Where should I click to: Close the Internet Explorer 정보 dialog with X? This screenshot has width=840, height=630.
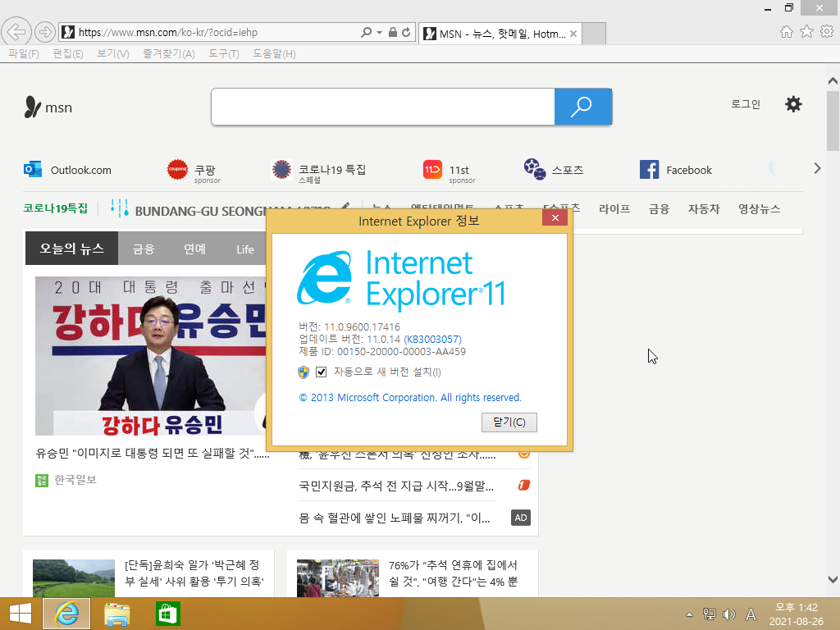[x=555, y=217]
